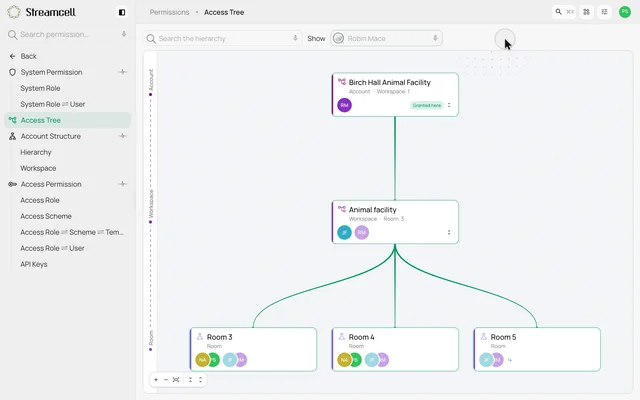Image resolution: width=640 pixels, height=400 pixels.
Task: Click the Access Tree breadcrumb
Action: tap(224, 12)
